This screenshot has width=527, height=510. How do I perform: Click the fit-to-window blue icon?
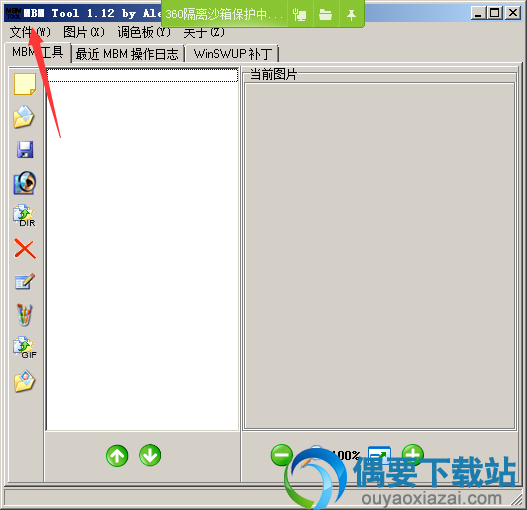pos(379,455)
